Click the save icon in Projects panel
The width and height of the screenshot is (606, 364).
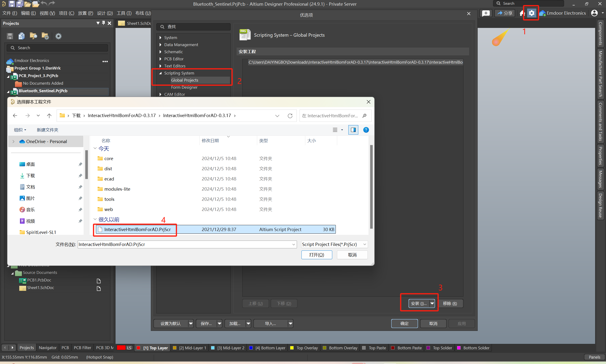point(10,36)
